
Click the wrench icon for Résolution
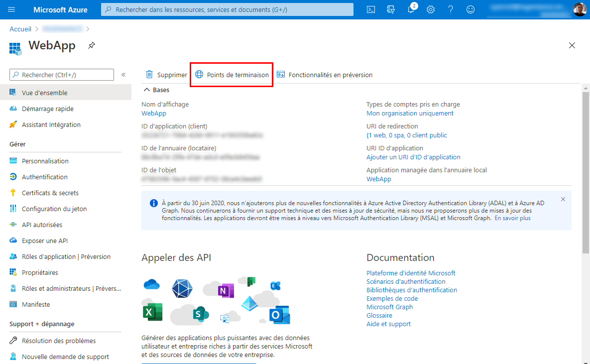point(13,340)
